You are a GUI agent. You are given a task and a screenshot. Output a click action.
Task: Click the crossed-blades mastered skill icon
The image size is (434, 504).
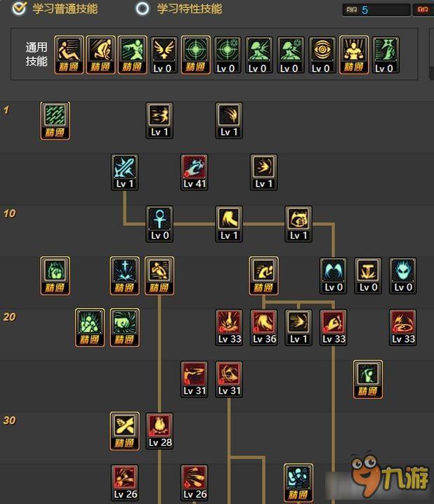(x=125, y=431)
